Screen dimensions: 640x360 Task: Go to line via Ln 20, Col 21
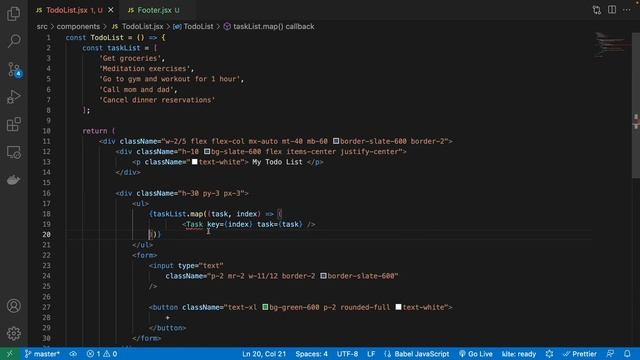click(x=264, y=354)
